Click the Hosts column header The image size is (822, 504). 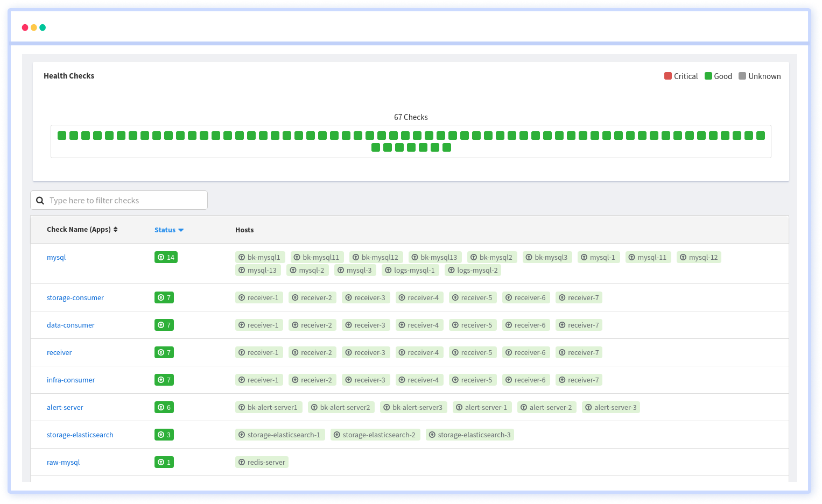244,230
